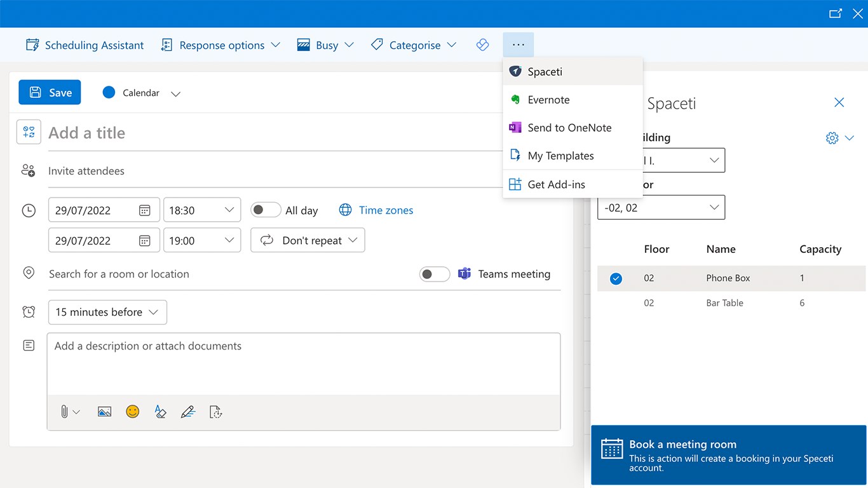Open the Don't repeat recurrence dropdown
The height and width of the screenshot is (488, 868).
(308, 241)
